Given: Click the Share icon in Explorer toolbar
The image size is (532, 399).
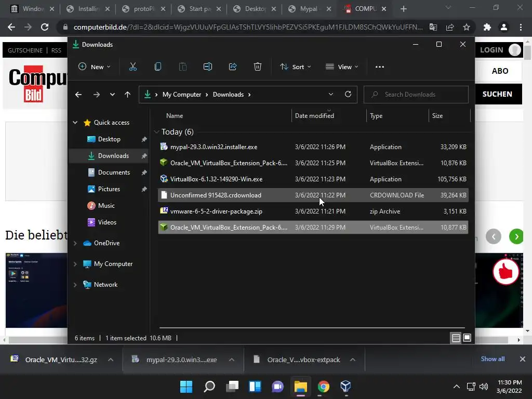Looking at the screenshot, I should click(233, 67).
